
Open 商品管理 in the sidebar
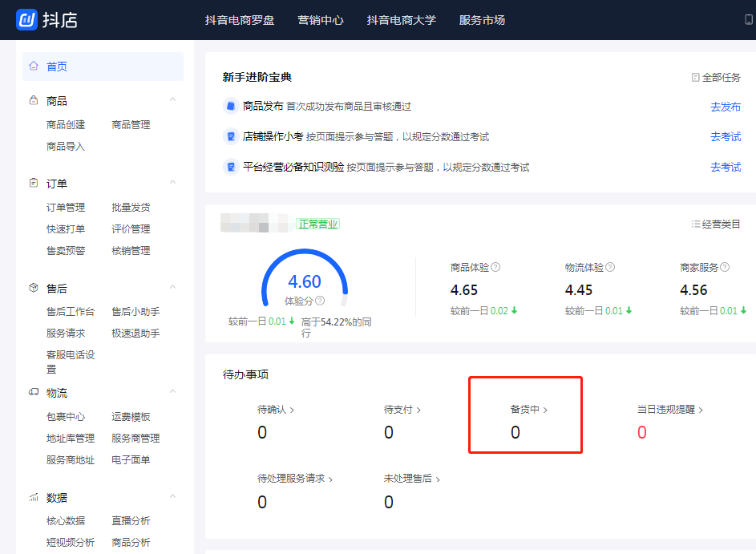(131, 125)
